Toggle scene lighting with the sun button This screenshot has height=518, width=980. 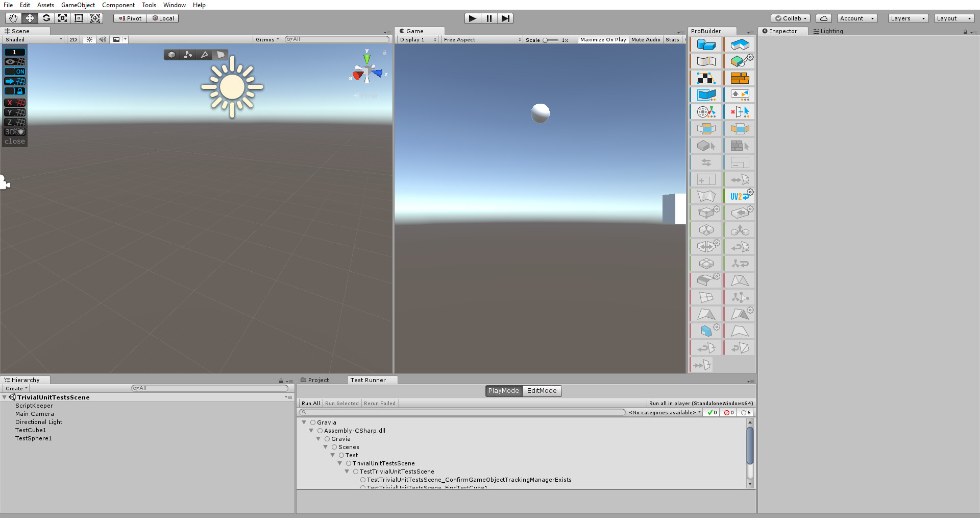tap(89, 39)
